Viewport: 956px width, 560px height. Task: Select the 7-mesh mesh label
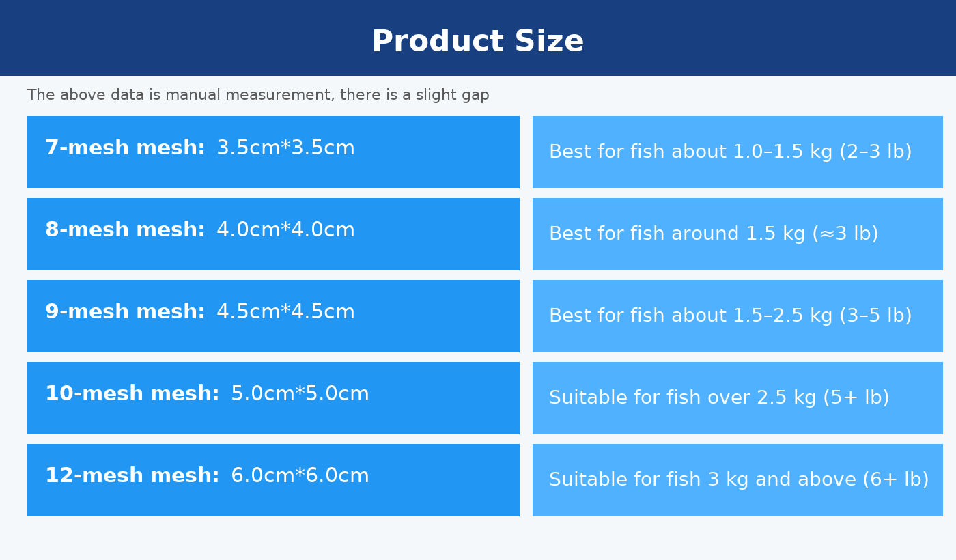[125, 149]
